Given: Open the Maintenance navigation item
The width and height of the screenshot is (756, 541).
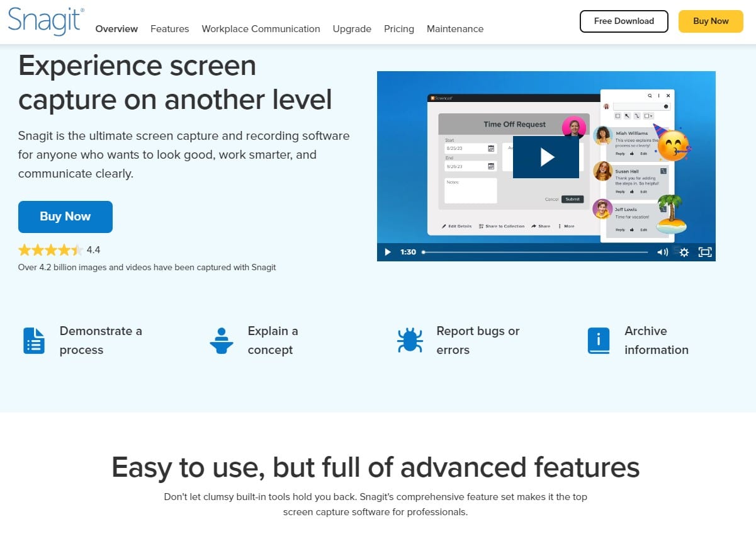Looking at the screenshot, I should (455, 29).
